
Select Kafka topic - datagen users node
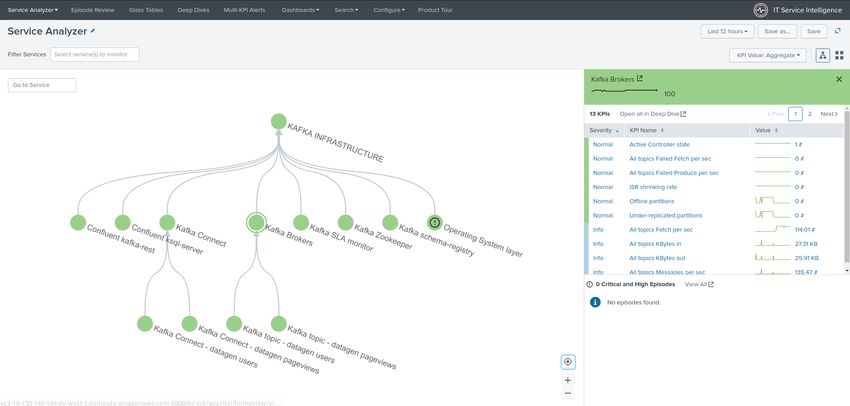(234, 324)
